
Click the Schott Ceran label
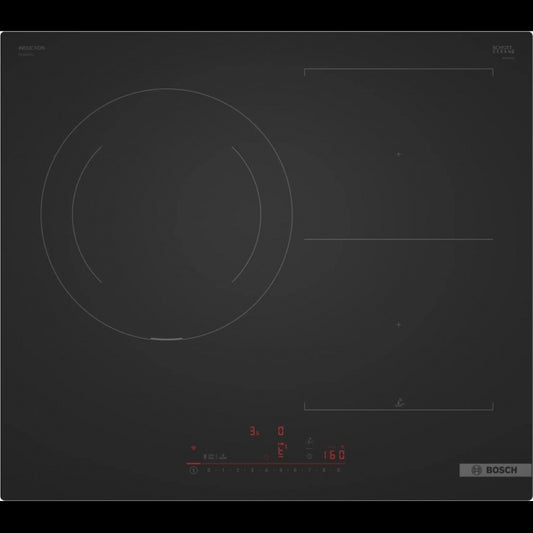(504, 50)
